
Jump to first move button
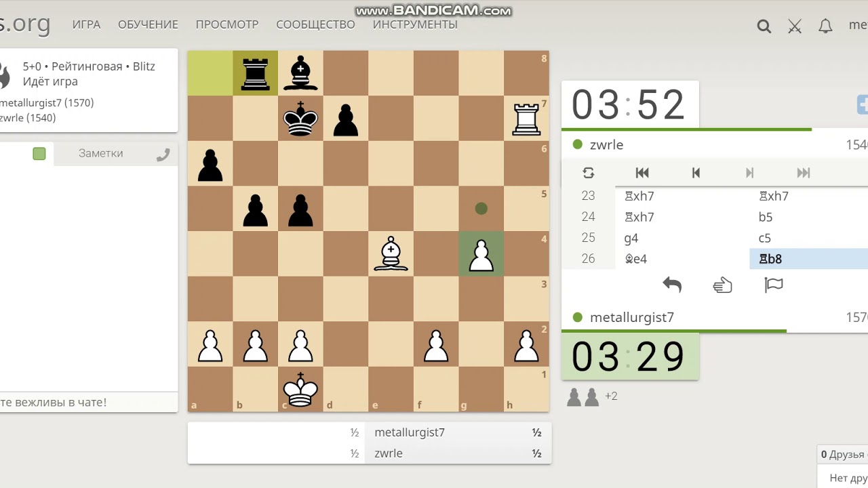642,173
